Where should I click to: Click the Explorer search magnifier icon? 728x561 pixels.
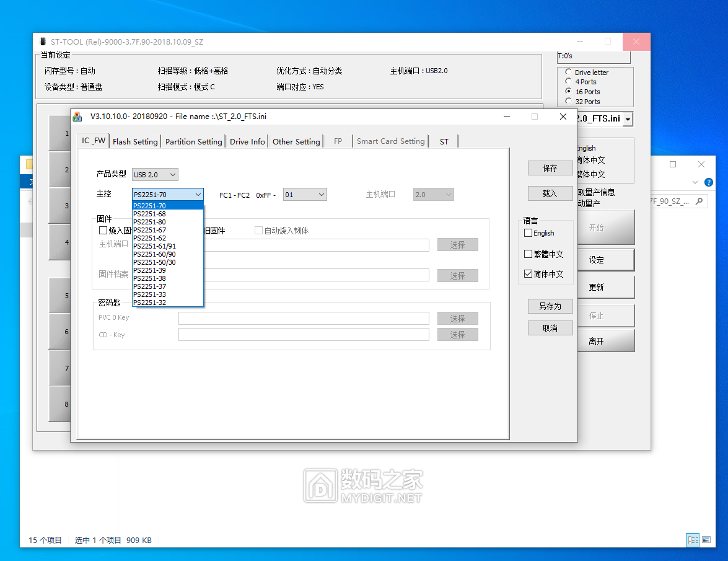(699, 201)
